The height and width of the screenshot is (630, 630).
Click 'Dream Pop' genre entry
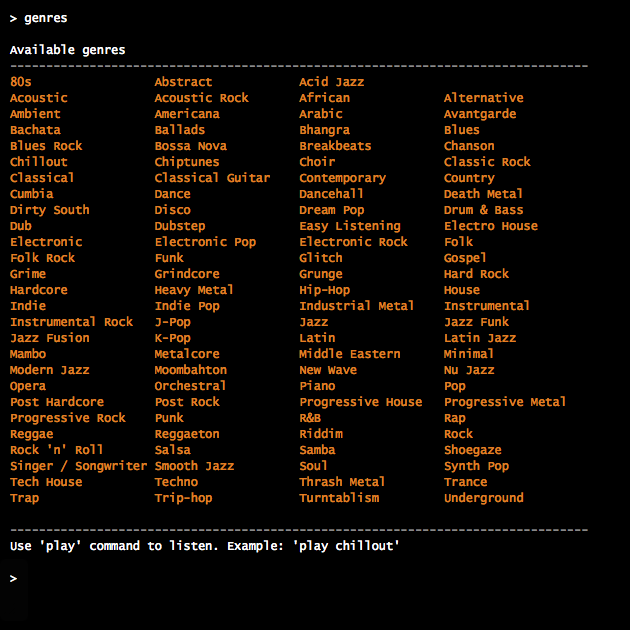click(331, 210)
